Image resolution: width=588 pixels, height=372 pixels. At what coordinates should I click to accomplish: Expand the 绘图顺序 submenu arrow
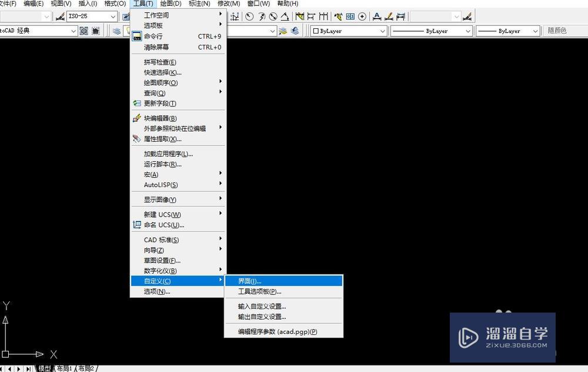pos(220,84)
